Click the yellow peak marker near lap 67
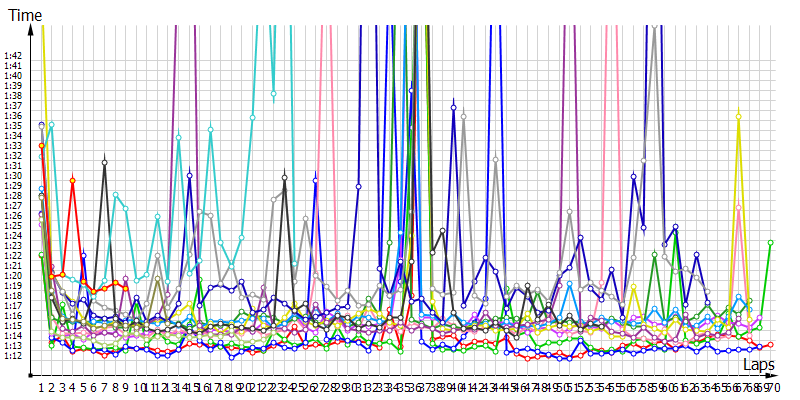Screen dimensions: 800x400 (738, 116)
